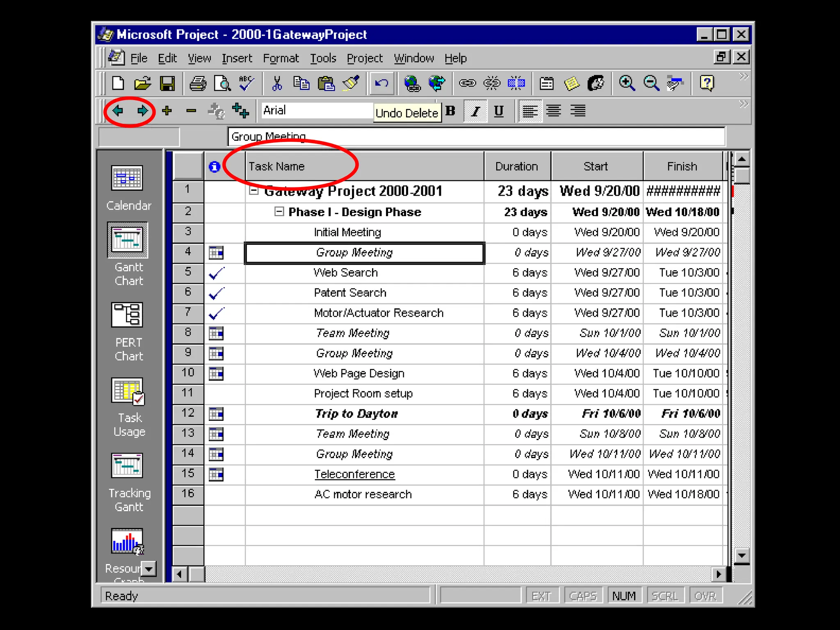This screenshot has height=630, width=840.
Task: Toggle Italic formatting button
Action: pyautogui.click(x=475, y=111)
